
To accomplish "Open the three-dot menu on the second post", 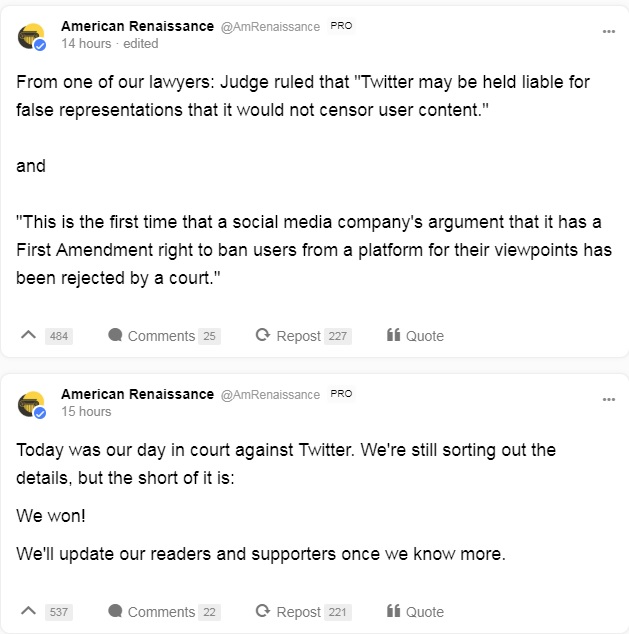I will coord(608,399).
